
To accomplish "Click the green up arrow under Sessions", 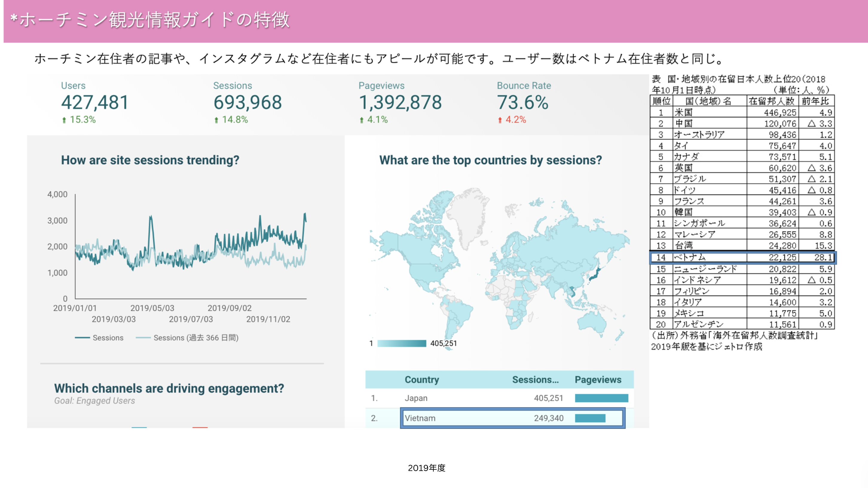I will click(x=216, y=120).
